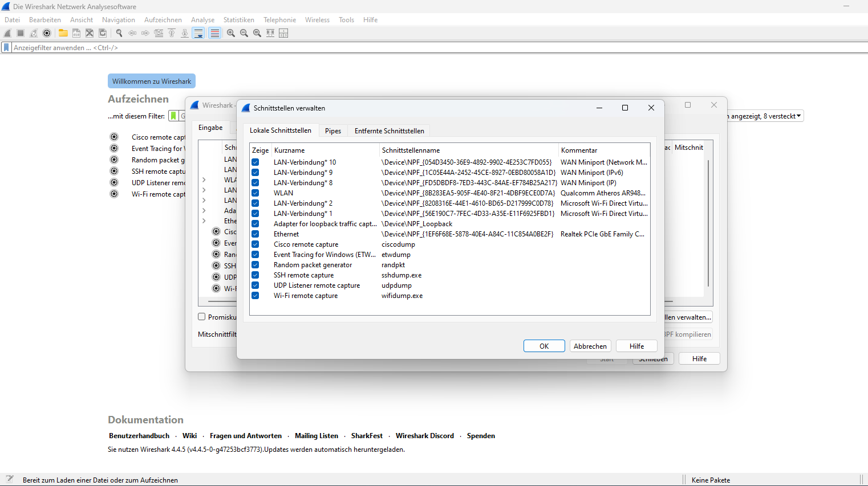This screenshot has height=486, width=868.
Task: Reset zoom to normal size icon
Action: tap(257, 33)
